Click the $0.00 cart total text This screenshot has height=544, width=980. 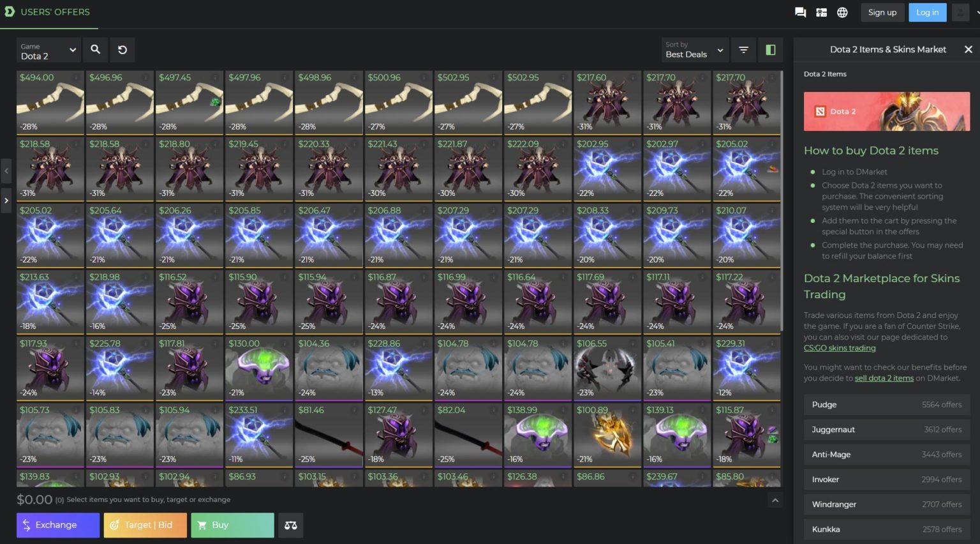[34, 499]
